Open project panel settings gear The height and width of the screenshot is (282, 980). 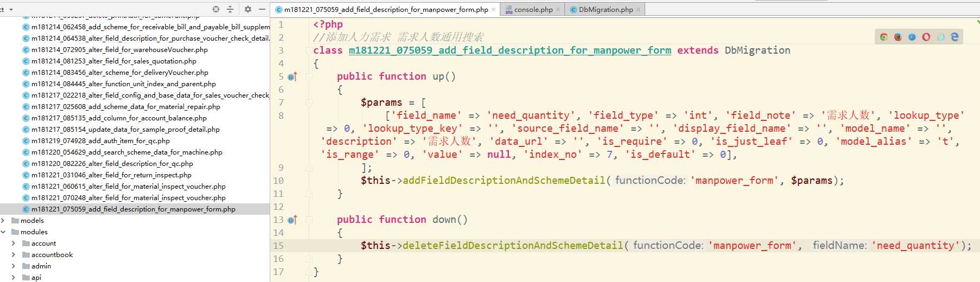pos(248,9)
